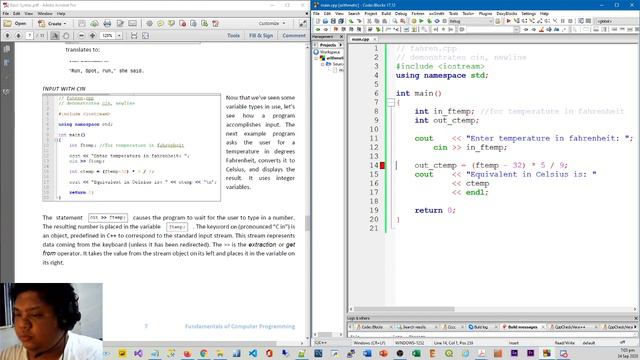Click the Build gear icon in Code::Blocks
640x360 pixels.
413,21
